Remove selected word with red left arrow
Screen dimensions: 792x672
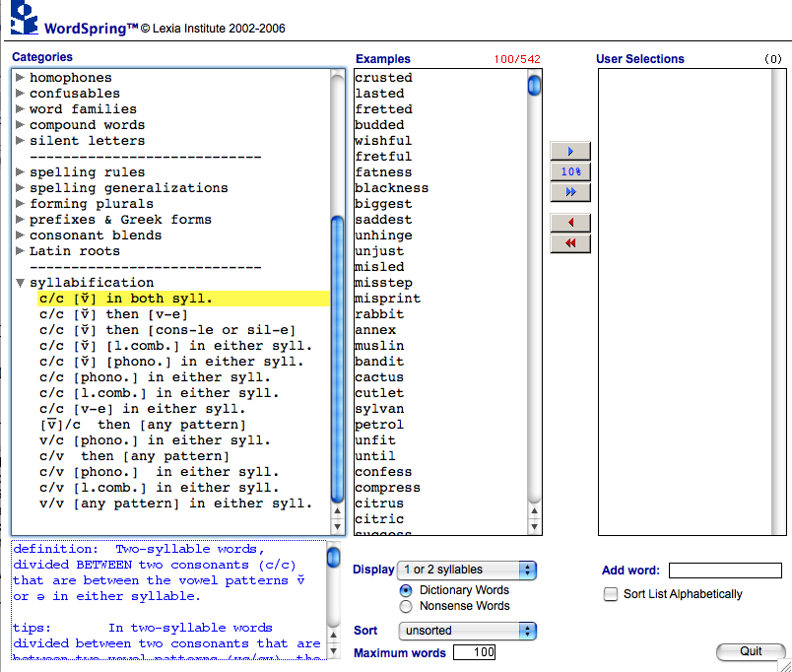[570, 223]
